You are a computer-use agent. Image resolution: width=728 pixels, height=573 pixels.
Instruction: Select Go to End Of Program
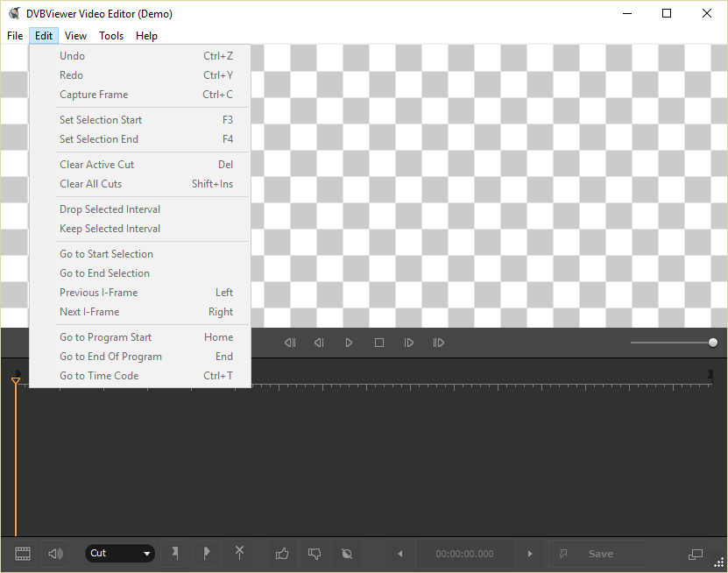[140, 357]
